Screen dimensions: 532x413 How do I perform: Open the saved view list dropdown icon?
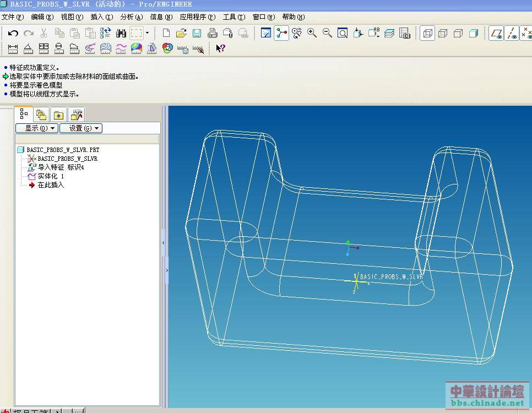374,33
